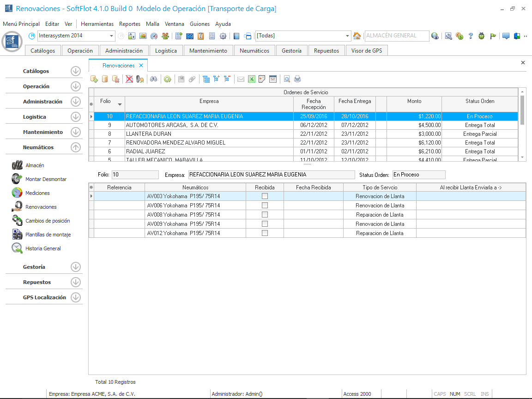This screenshot has height=399, width=532.
Task: Expand the [Todas] combo box
Action: [348, 36]
